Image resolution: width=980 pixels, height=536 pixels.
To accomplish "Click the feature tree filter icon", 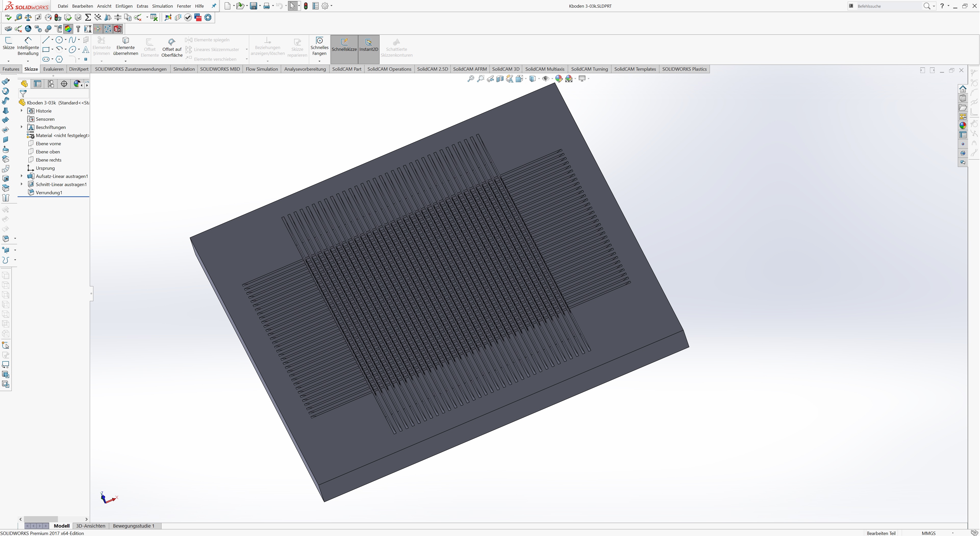I will point(23,93).
